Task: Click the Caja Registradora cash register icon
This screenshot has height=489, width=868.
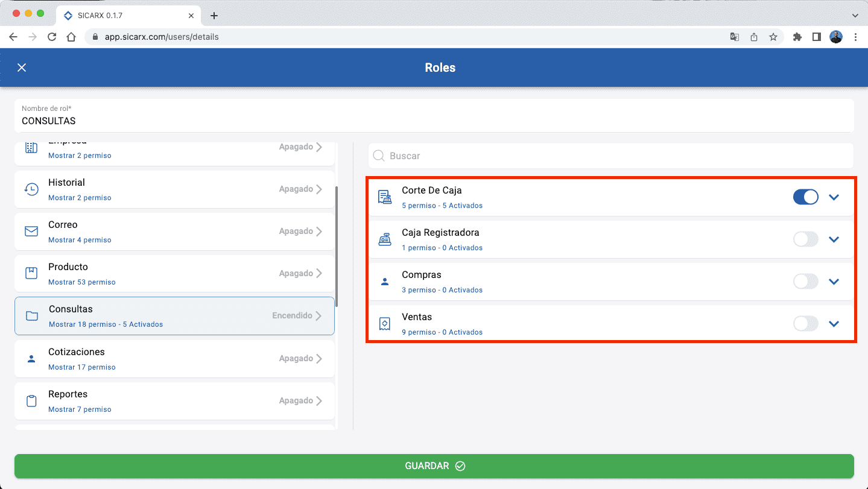Action: pyautogui.click(x=384, y=239)
